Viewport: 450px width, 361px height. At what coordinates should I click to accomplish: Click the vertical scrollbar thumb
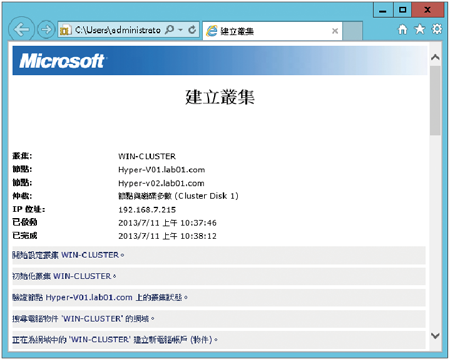[435, 100]
